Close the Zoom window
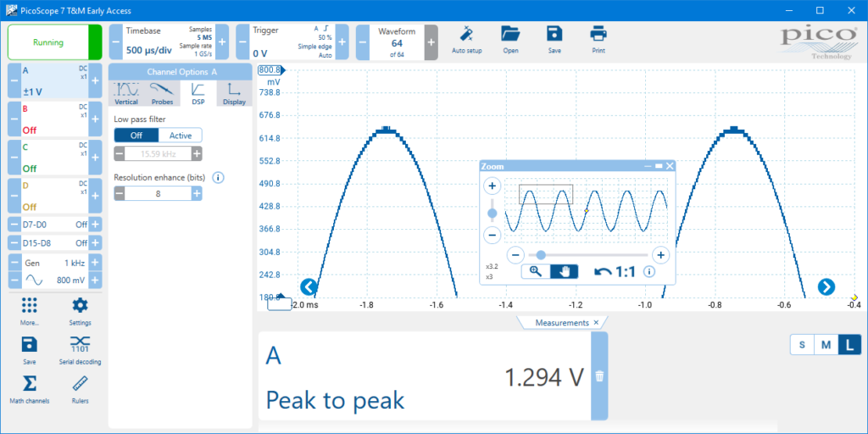Viewport: 868px width, 434px height. 670,166
